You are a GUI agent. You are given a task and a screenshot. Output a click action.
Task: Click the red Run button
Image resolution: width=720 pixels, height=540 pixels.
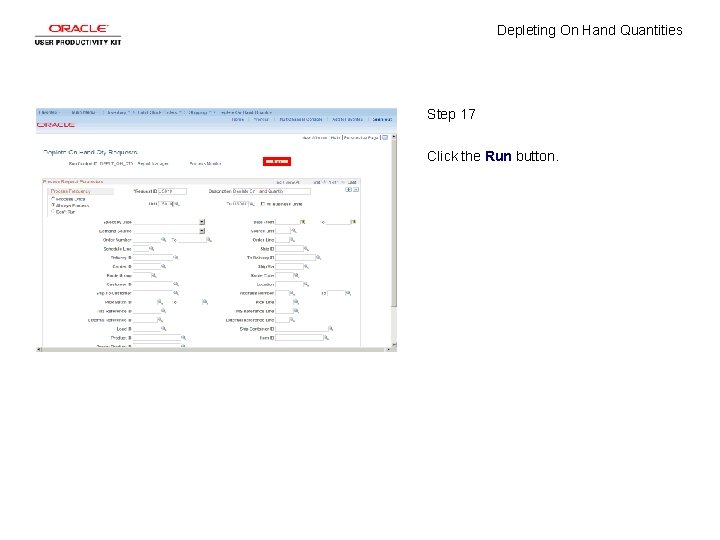(x=276, y=162)
